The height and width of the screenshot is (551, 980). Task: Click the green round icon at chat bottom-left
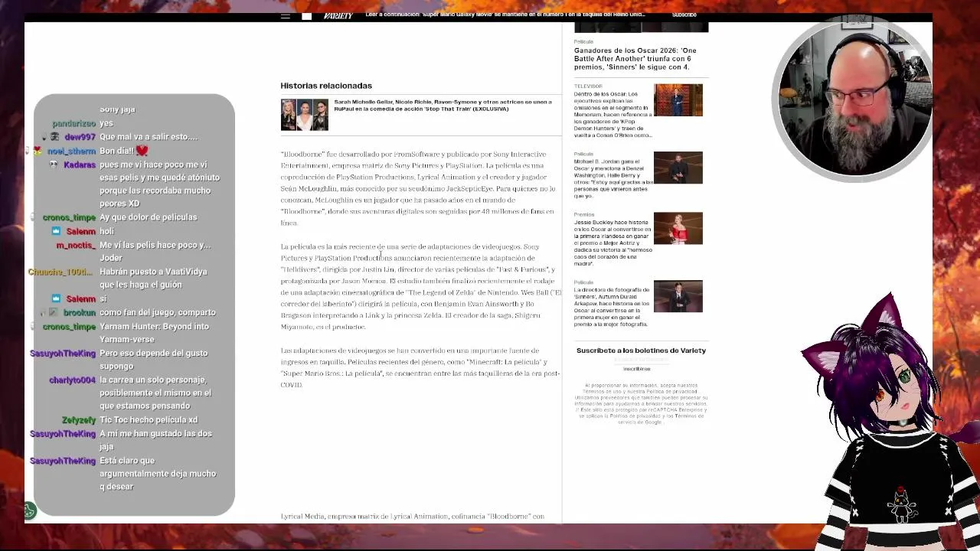click(x=28, y=510)
